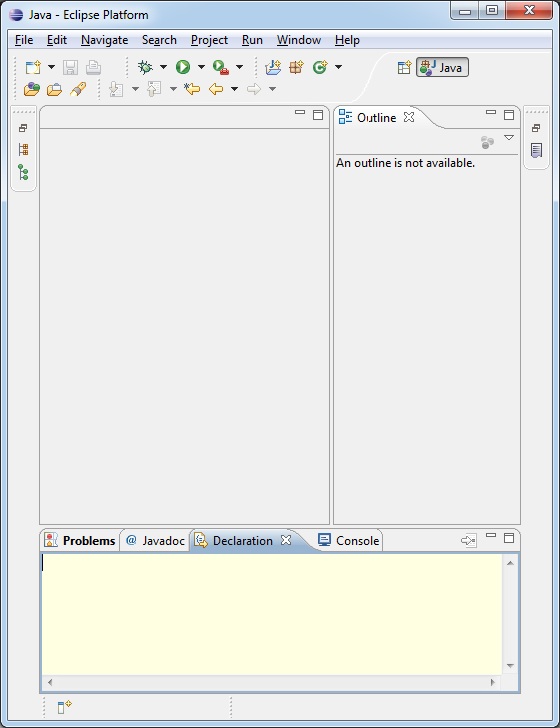Open the Window menu
This screenshot has width=560, height=728.
[299, 40]
